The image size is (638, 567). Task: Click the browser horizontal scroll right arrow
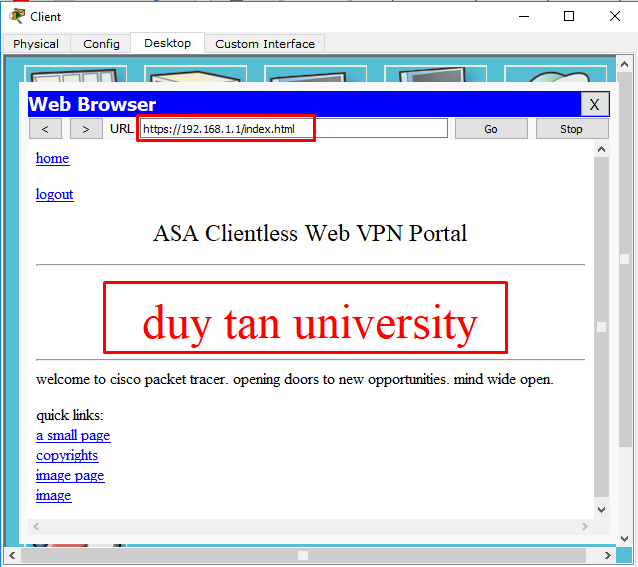click(x=585, y=527)
